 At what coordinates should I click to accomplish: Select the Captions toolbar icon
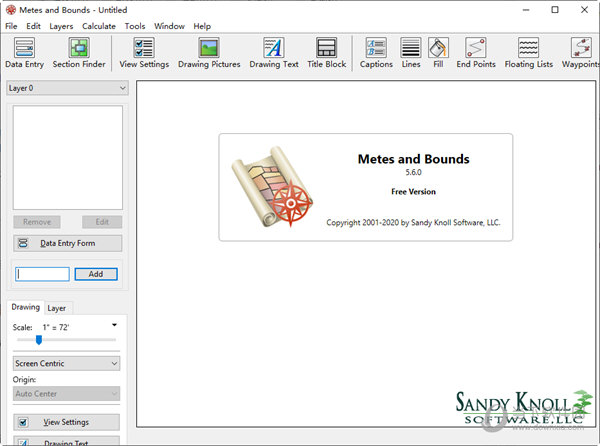click(x=376, y=53)
